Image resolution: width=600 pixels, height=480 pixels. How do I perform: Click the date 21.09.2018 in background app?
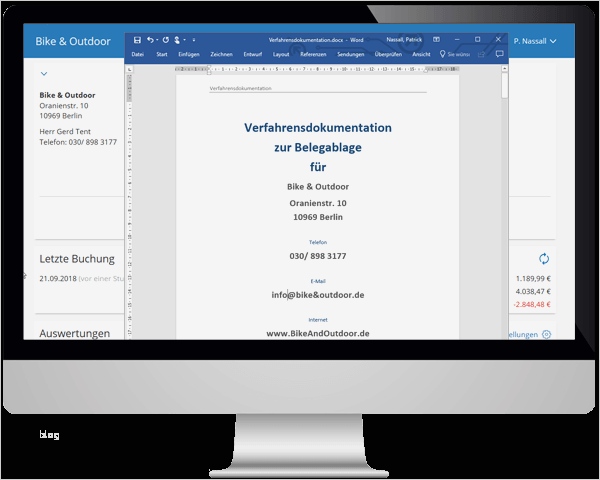[58, 279]
